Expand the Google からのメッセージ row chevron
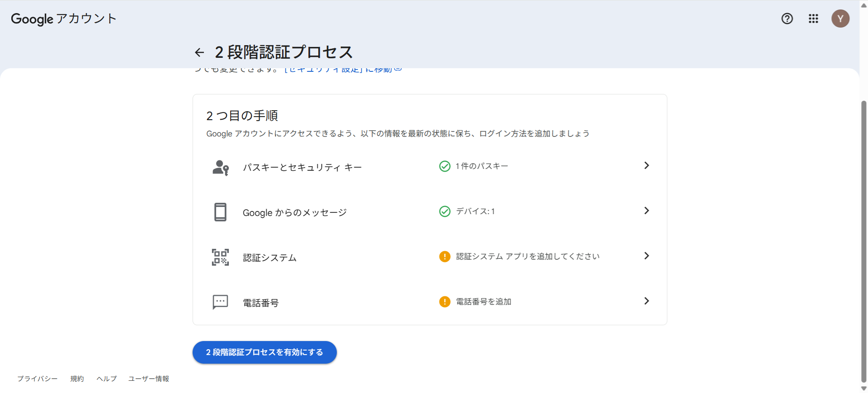 coord(646,211)
